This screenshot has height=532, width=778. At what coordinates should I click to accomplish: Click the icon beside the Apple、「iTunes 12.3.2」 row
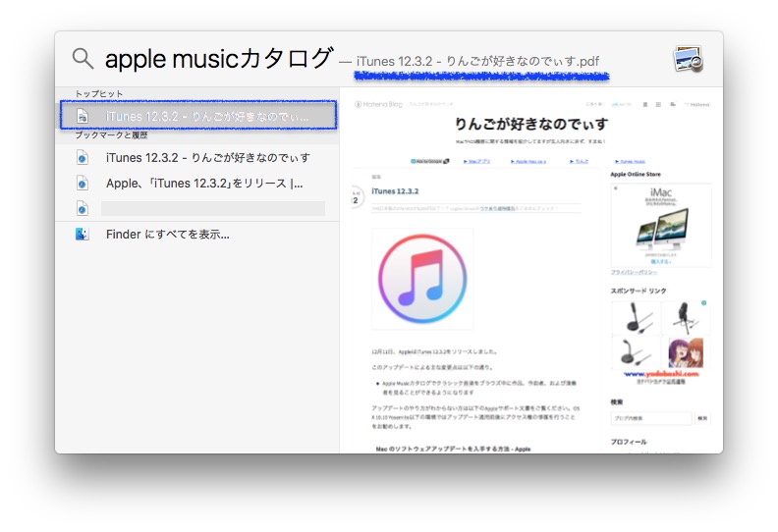pos(83,183)
